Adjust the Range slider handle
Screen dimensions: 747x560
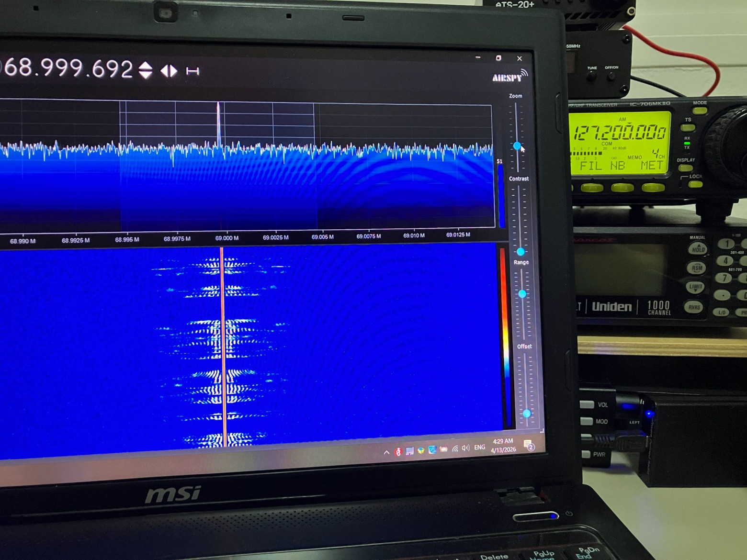[522, 293]
